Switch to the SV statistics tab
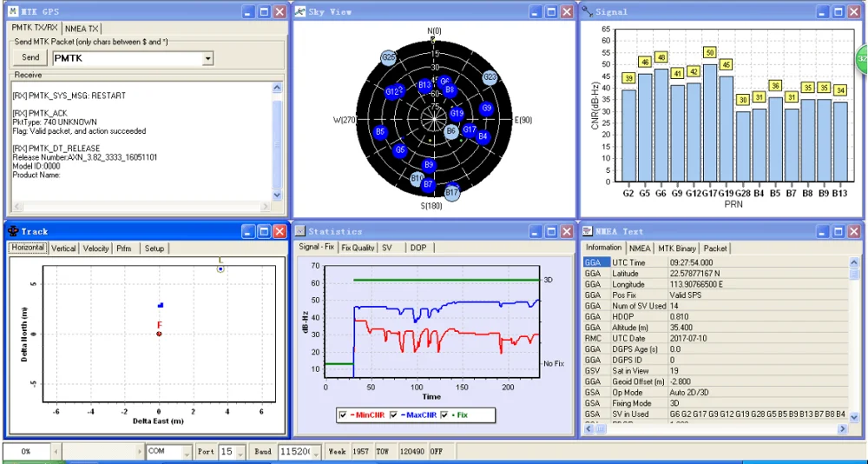The width and height of the screenshot is (868, 464). [x=391, y=248]
